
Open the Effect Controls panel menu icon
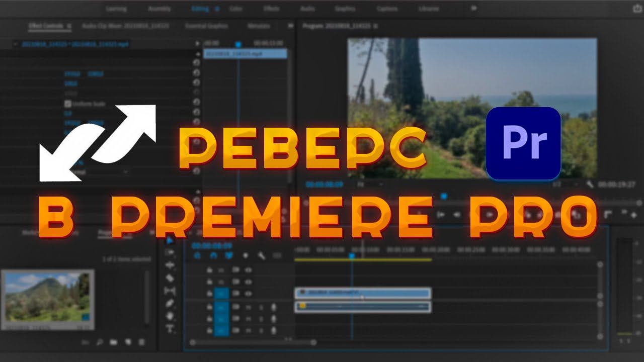tap(69, 26)
